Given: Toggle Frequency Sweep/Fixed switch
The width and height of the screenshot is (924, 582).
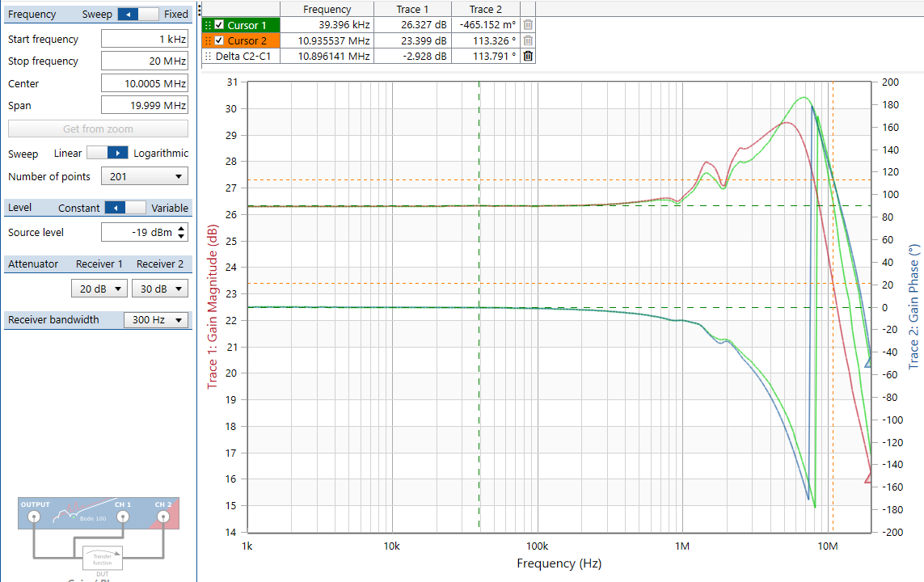Looking at the screenshot, I should (x=138, y=14).
